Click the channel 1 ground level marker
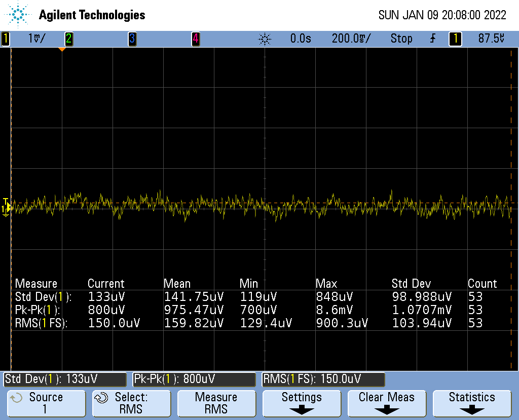This screenshot has width=519, height=420. pyautogui.click(x=6, y=208)
